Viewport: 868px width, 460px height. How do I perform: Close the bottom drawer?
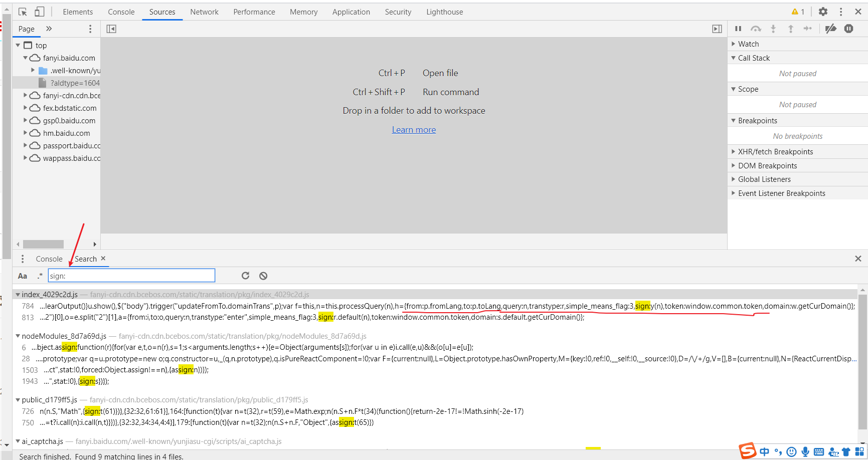pos(858,259)
